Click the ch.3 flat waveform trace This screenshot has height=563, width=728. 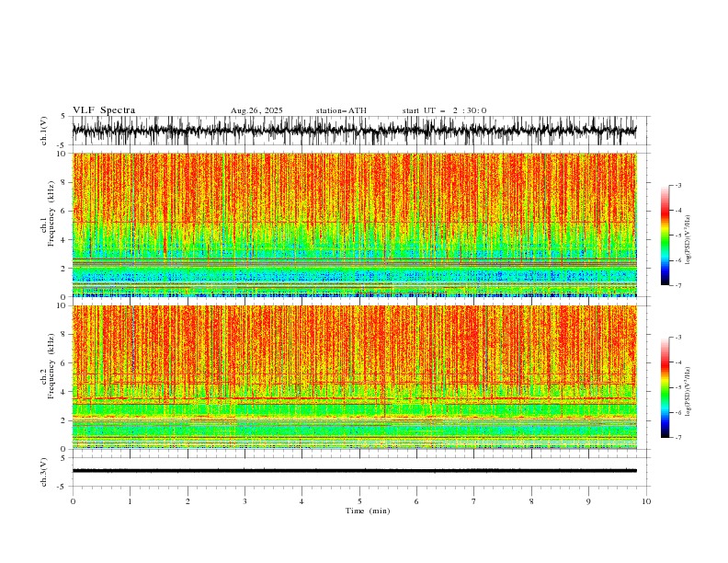355,471
